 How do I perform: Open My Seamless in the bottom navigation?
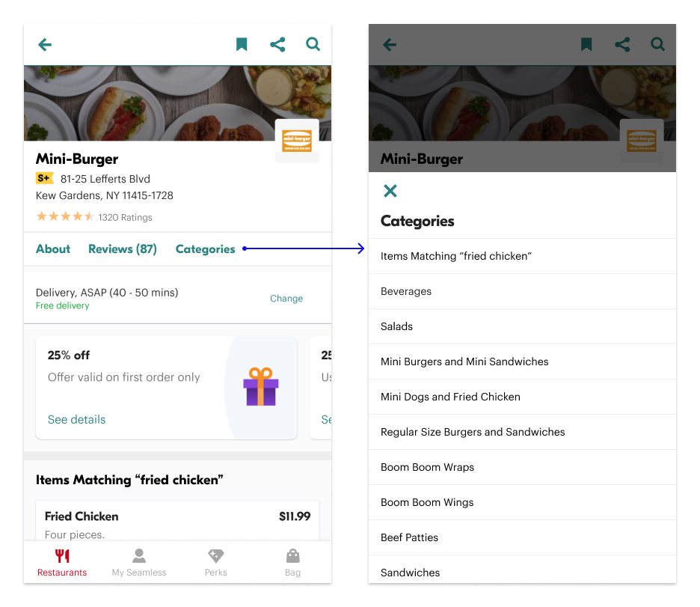click(x=139, y=563)
